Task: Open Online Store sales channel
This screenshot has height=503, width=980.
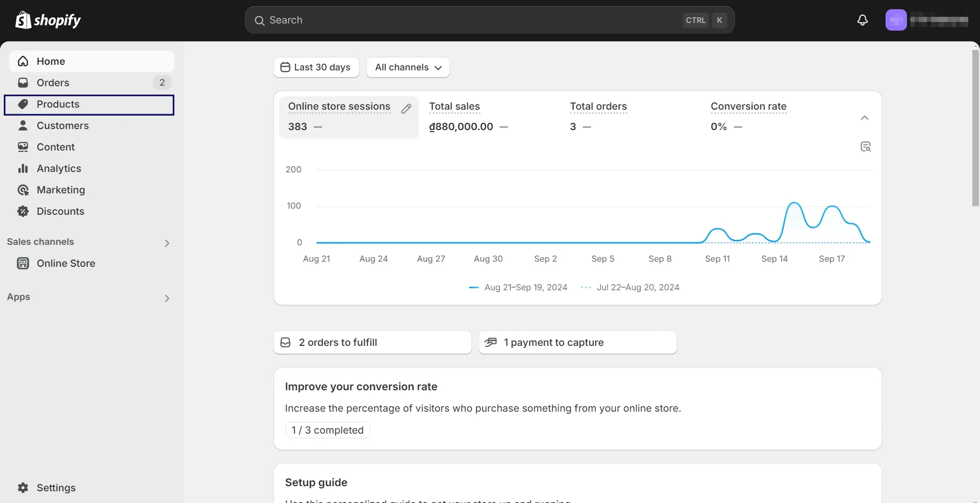Action: (x=92, y=263)
